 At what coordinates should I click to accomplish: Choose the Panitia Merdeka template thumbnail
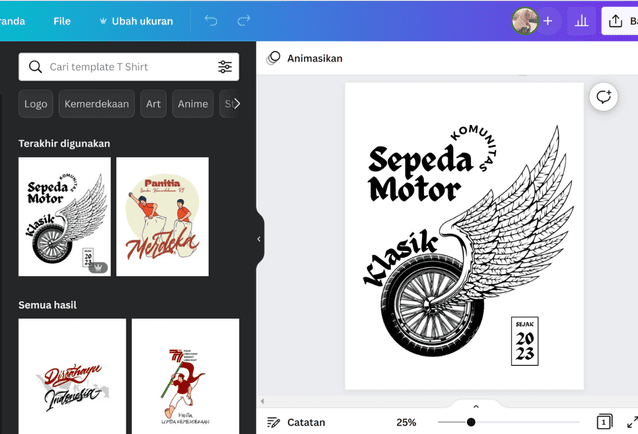click(x=162, y=217)
